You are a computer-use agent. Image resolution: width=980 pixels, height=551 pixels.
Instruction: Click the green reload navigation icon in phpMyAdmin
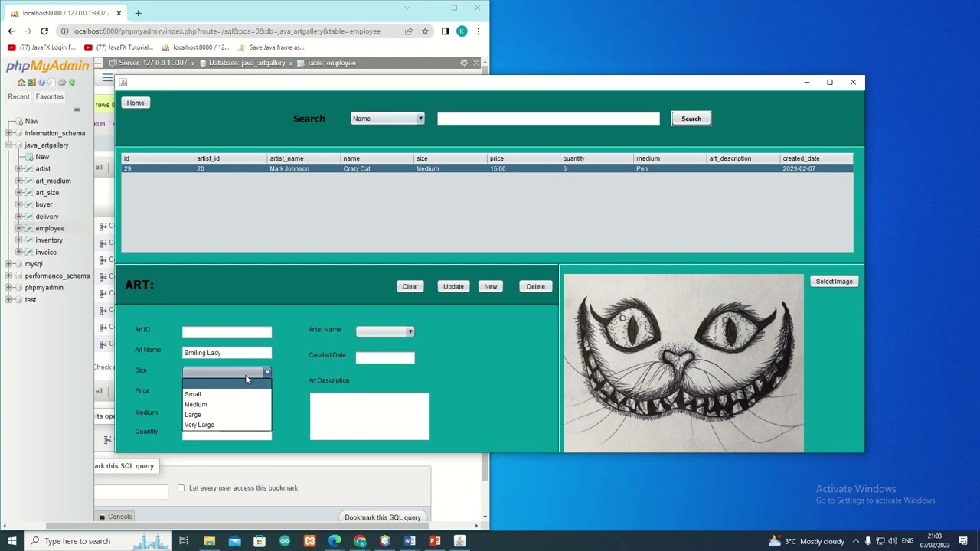pos(72,83)
